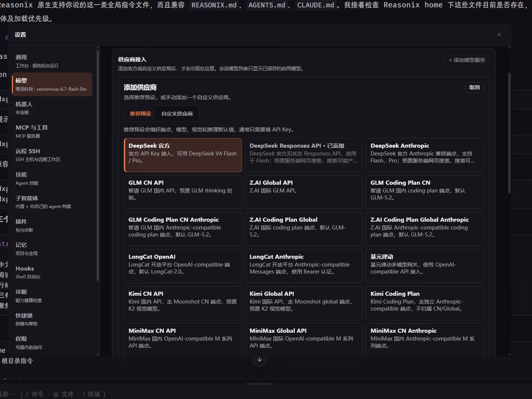
Task: Cancel adding a provider with 取消
Action: point(474,87)
